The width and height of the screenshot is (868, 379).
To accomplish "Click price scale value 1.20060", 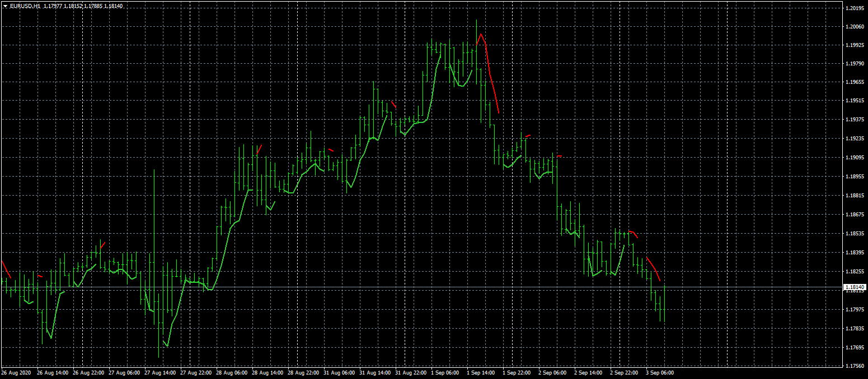I will pyautogui.click(x=856, y=27).
